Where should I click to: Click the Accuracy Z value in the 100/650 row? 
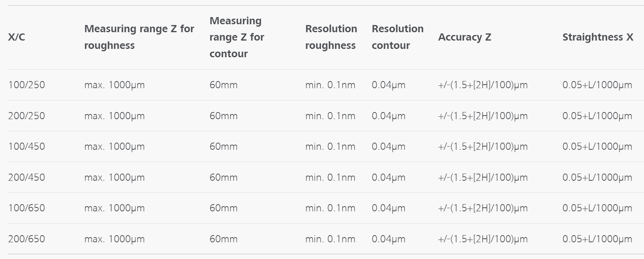(483, 208)
